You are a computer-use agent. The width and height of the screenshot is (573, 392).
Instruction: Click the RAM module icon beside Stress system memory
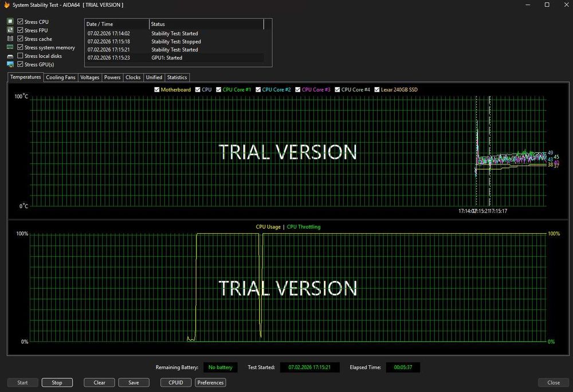[x=10, y=47]
